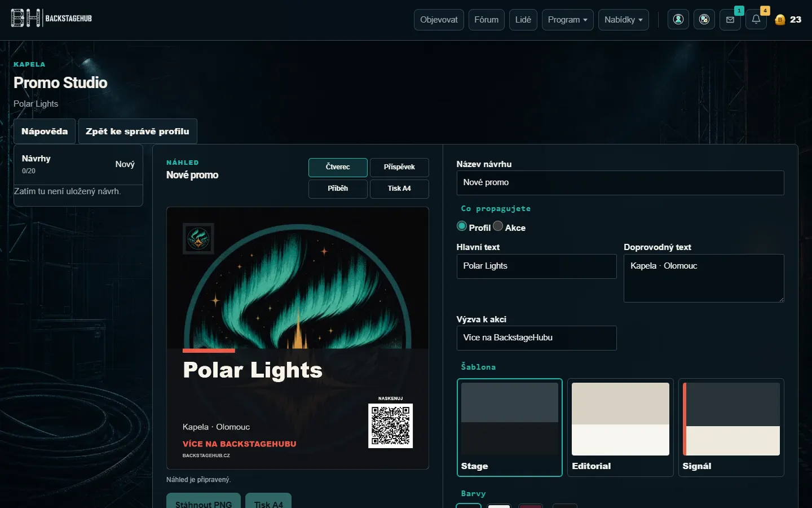Choose the Editorial template

(620, 427)
